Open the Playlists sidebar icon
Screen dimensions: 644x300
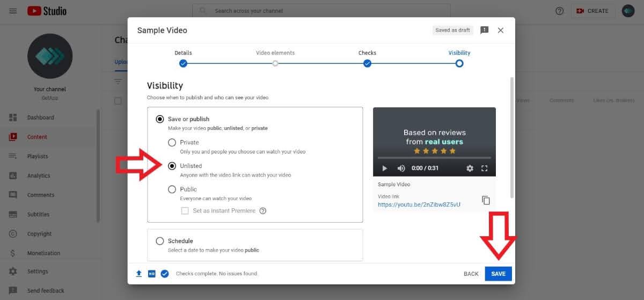tap(13, 156)
